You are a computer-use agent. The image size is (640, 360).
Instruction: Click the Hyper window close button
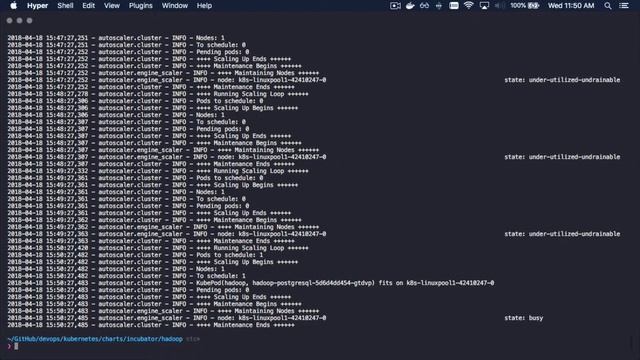point(9,20)
